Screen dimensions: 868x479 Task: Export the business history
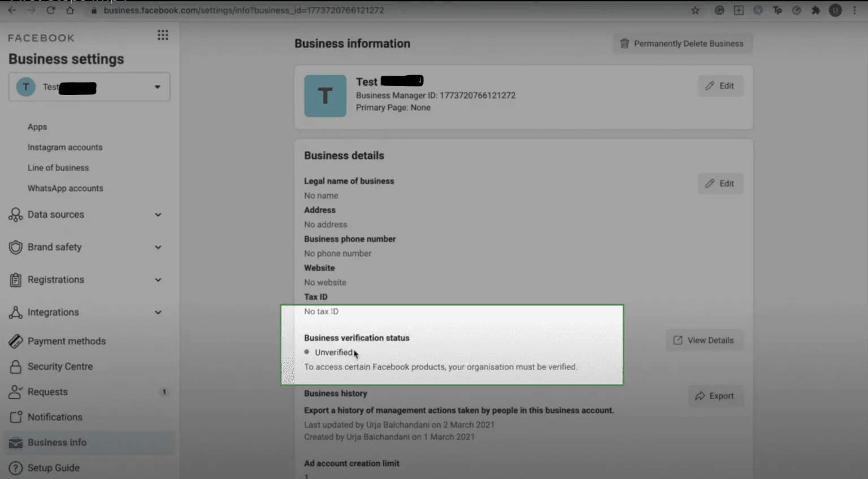point(715,396)
